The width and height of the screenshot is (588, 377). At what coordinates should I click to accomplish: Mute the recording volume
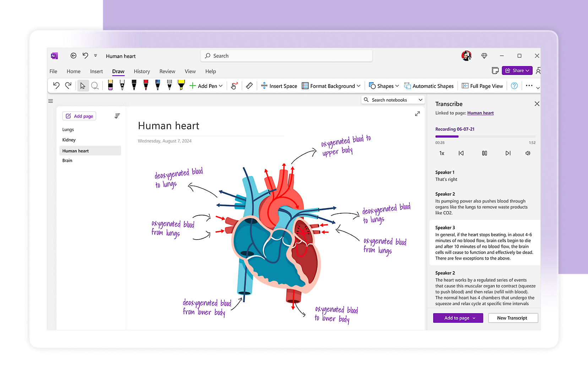tap(528, 153)
